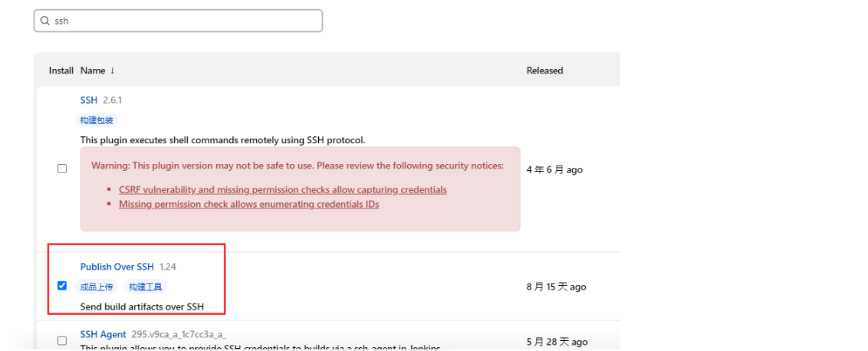Click the magnifier icon in search box
This screenshot has height=351, width=868.
pyautogui.click(x=45, y=21)
